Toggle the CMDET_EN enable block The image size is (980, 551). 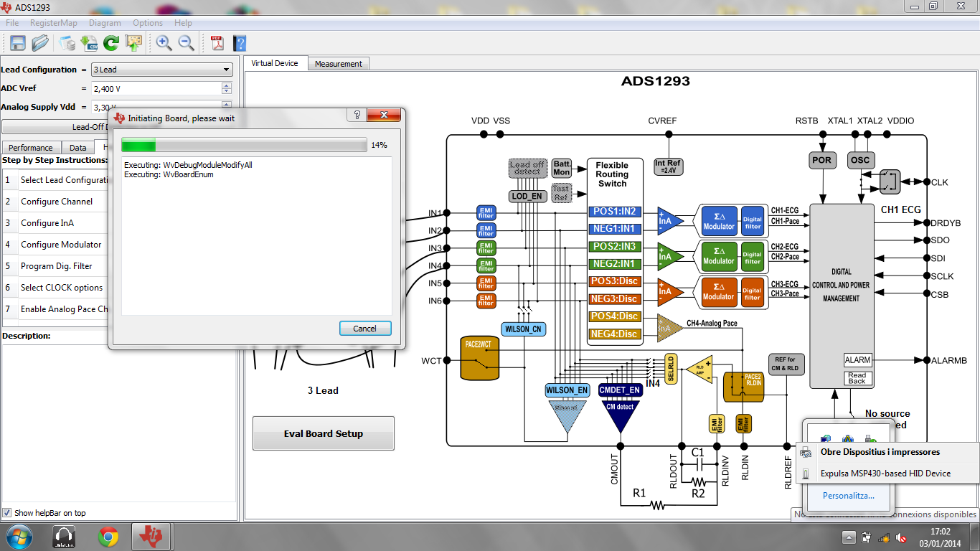pos(620,390)
